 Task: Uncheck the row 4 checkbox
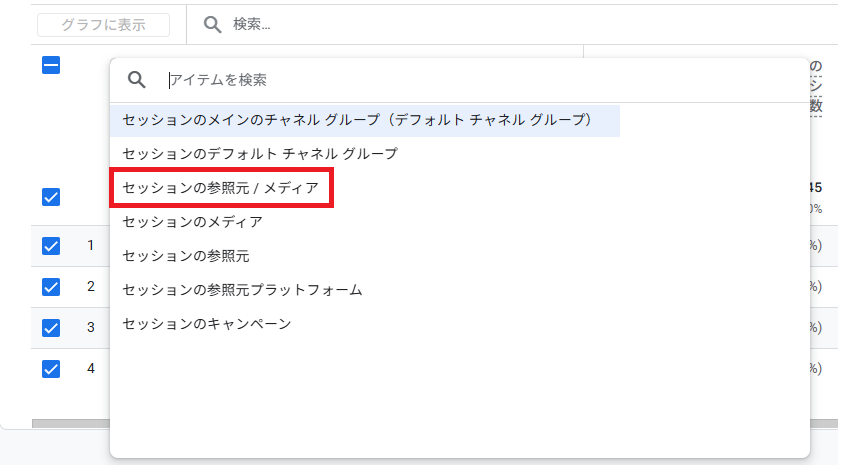click(x=51, y=369)
